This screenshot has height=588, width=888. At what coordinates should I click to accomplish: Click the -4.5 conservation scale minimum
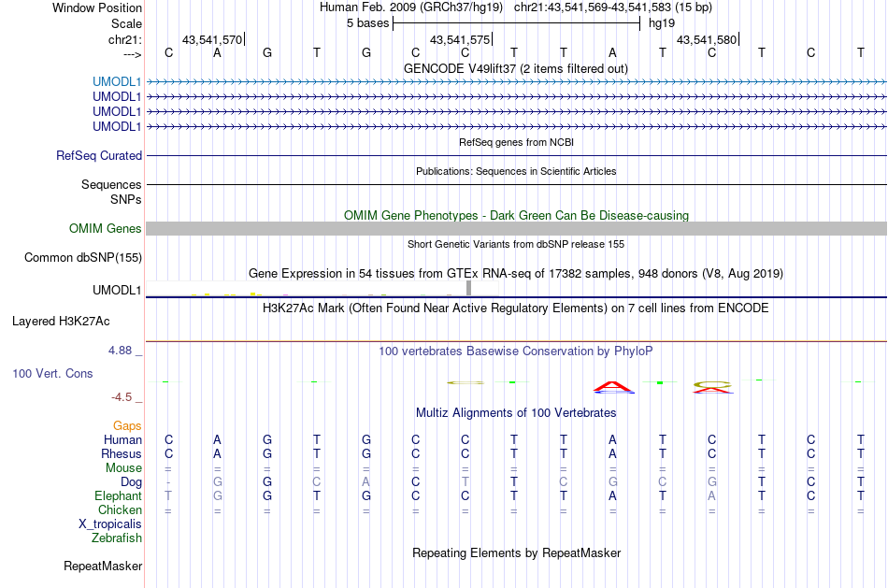click(122, 397)
